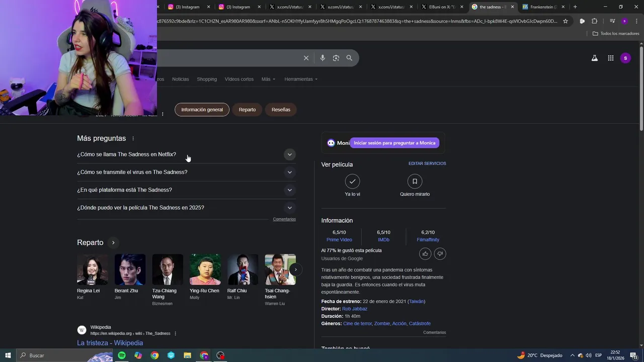The height and width of the screenshot is (362, 644).
Task: Open Todos los marcadores folder
Action: coord(616,34)
